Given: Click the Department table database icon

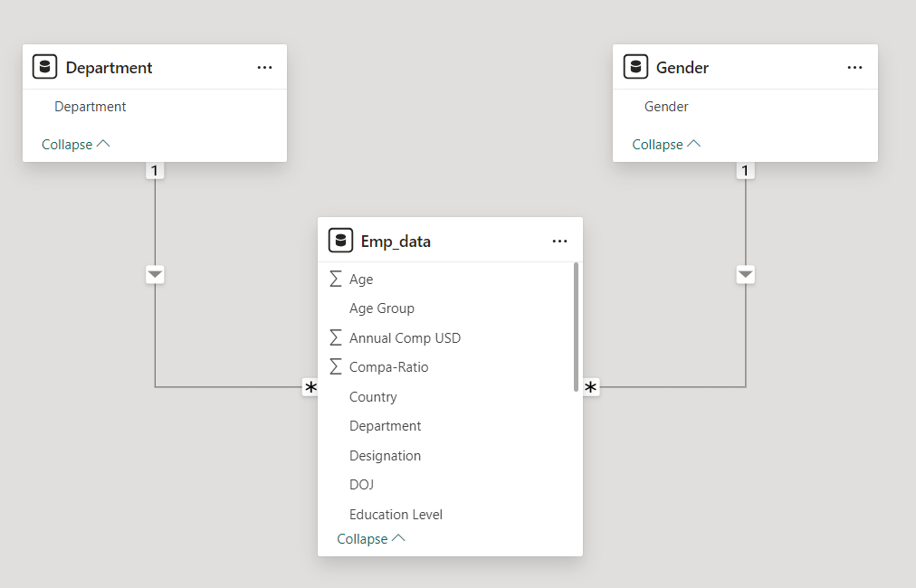Looking at the screenshot, I should [44, 67].
